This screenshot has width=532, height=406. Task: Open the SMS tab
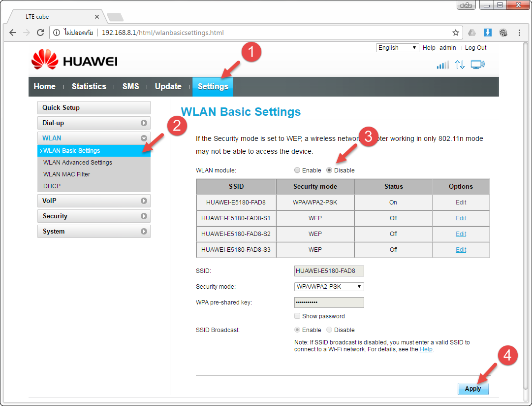(x=130, y=87)
